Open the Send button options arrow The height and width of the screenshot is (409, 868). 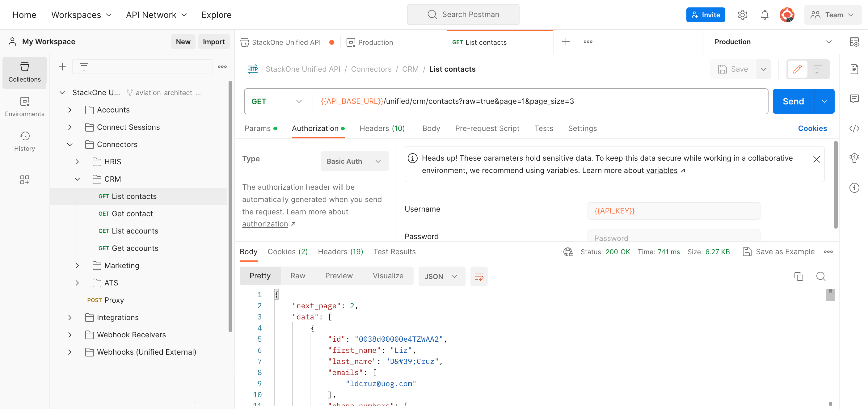824,101
